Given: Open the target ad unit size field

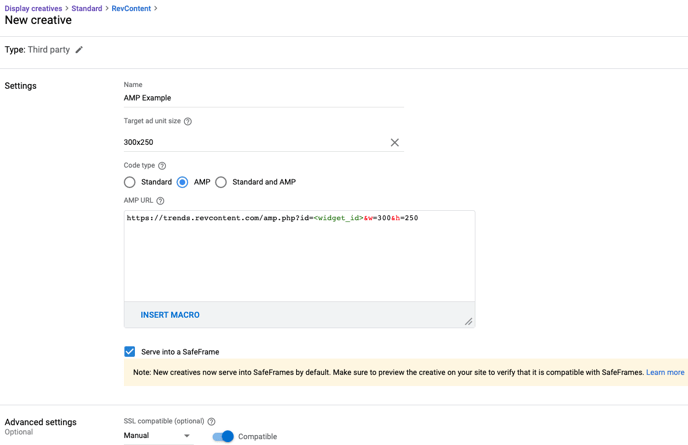Looking at the screenshot, I should [x=254, y=142].
